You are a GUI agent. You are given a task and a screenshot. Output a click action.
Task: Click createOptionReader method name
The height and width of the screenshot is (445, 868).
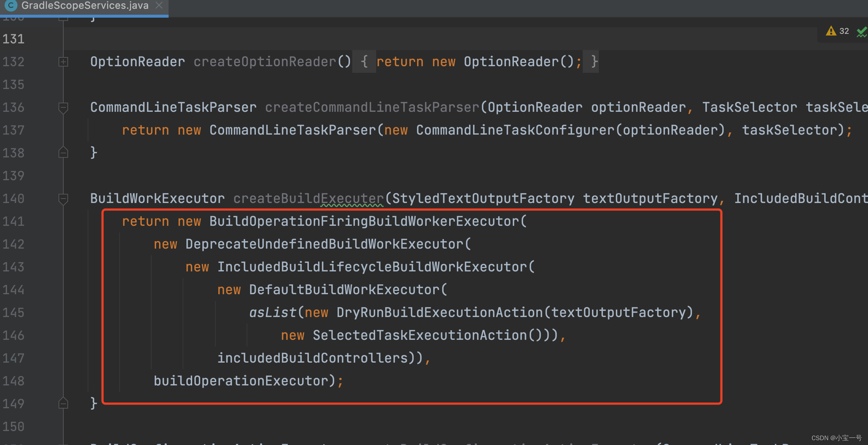(265, 62)
